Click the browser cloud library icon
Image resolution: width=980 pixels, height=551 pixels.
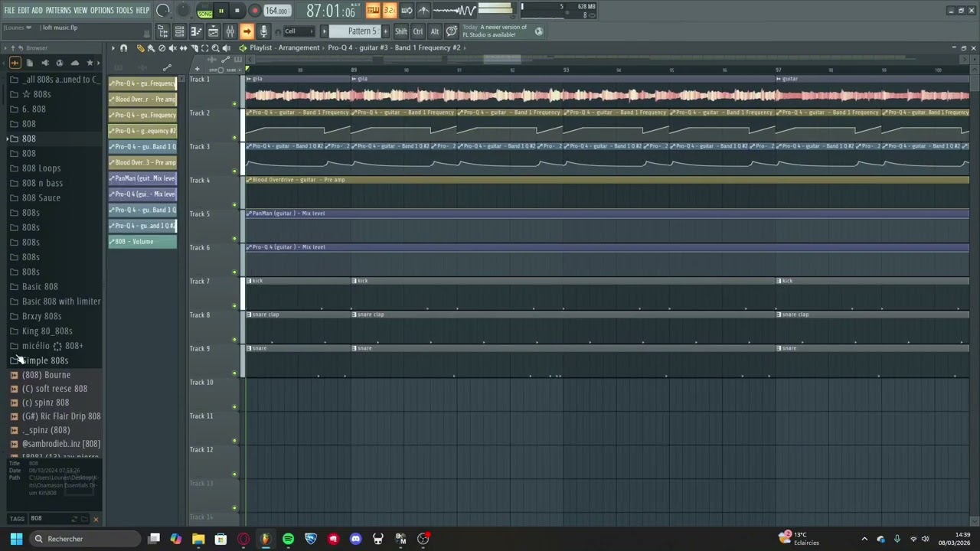(74, 63)
